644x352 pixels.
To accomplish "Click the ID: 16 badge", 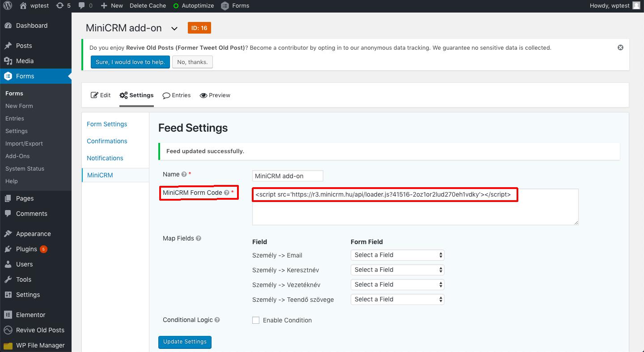I will [x=199, y=28].
